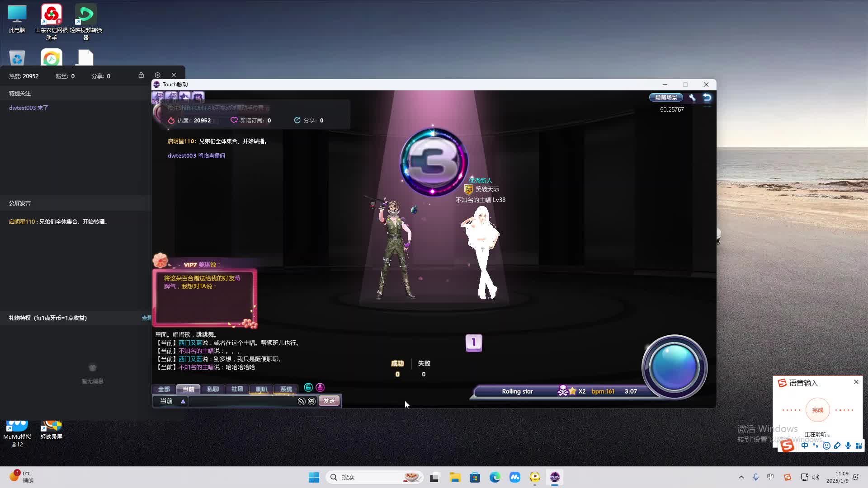Screen dimensions: 868x488
Task: Switch Sogou input language 中 indicator
Action: click(x=804, y=446)
